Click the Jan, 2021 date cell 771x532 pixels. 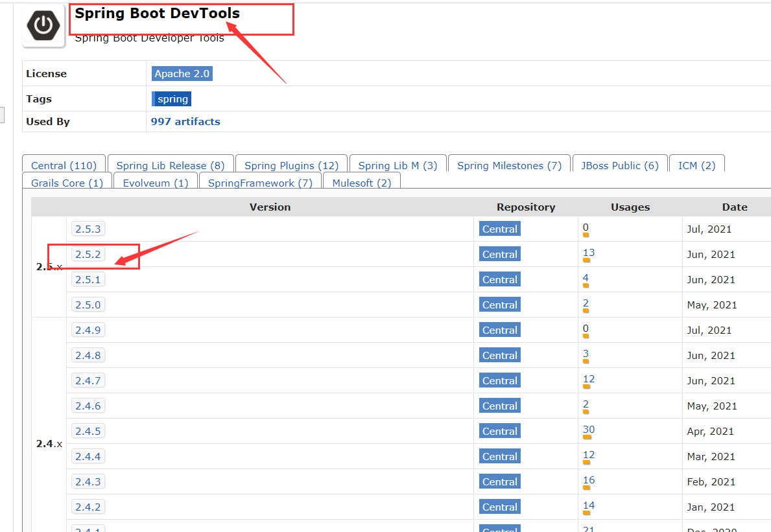(x=711, y=507)
